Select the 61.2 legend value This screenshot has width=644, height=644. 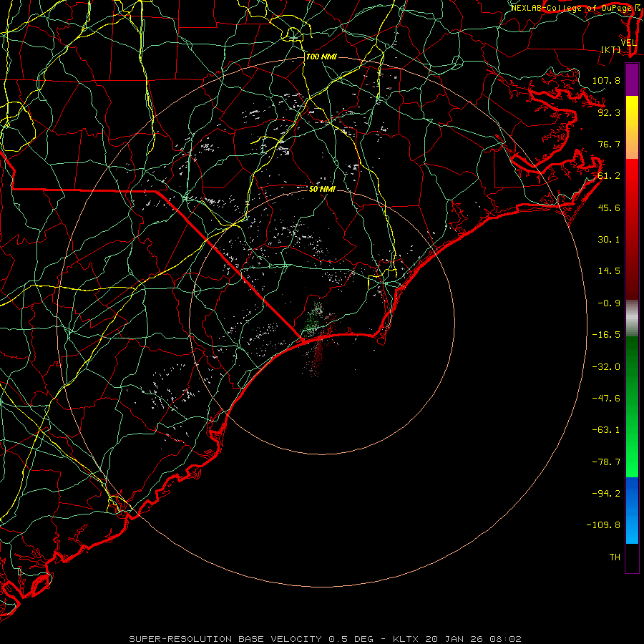tap(609, 176)
